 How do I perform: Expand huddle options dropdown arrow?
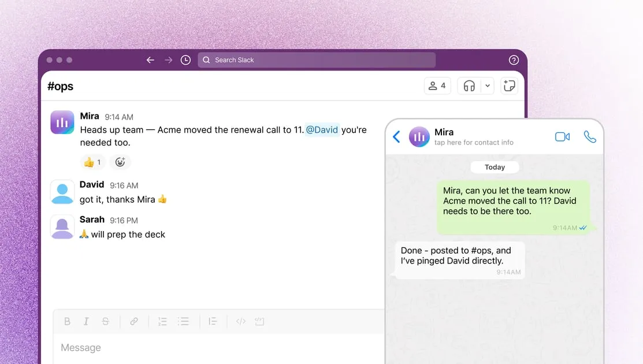click(488, 86)
